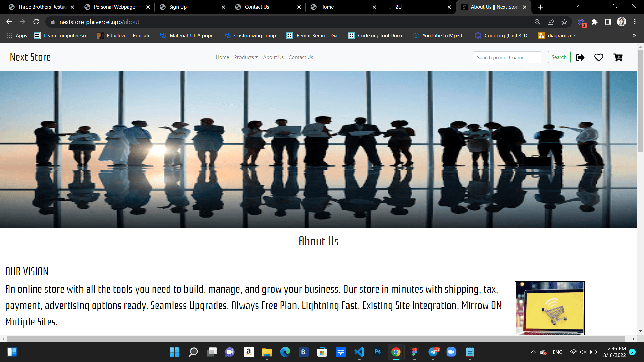Viewport: 644px width, 362px height.
Task: Click the Next Store logo
Action: tap(30, 57)
